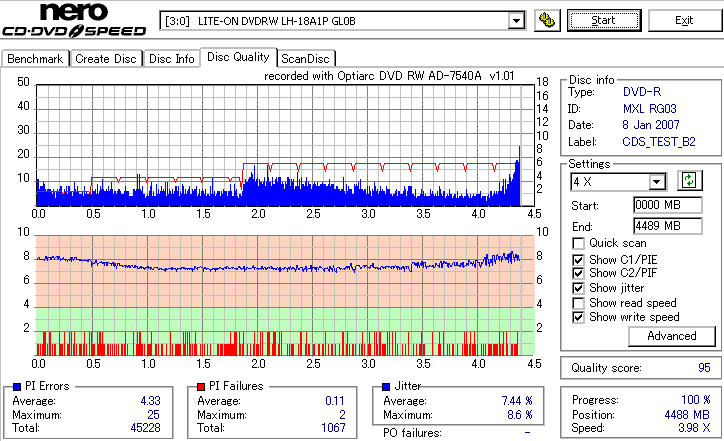Image resolution: width=724 pixels, height=441 pixels.
Task: Expand the 4 X scan speed dropdown
Action: pos(656,182)
